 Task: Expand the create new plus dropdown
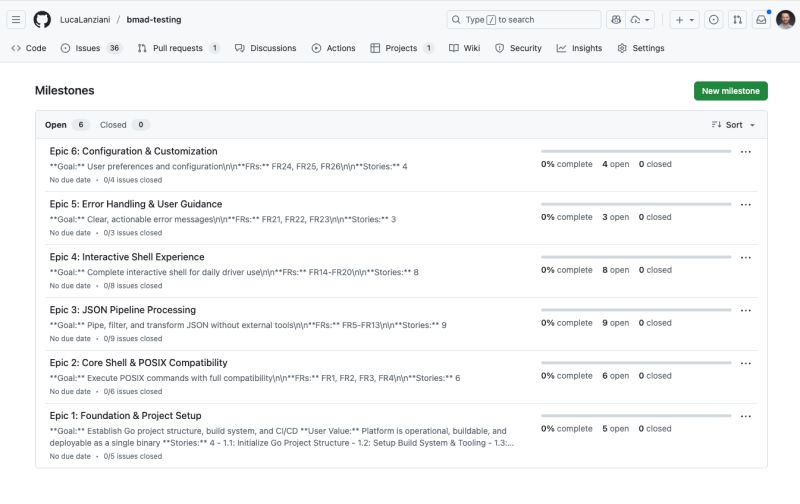coord(684,19)
